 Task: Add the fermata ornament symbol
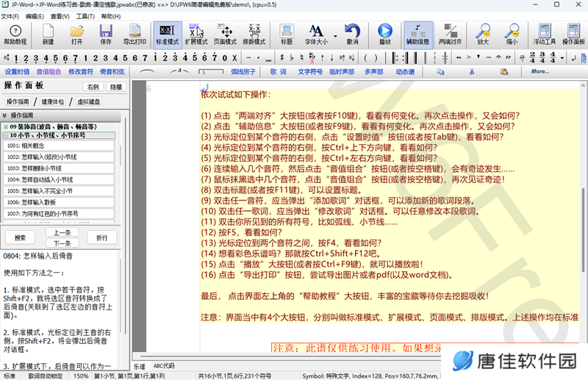point(498,58)
